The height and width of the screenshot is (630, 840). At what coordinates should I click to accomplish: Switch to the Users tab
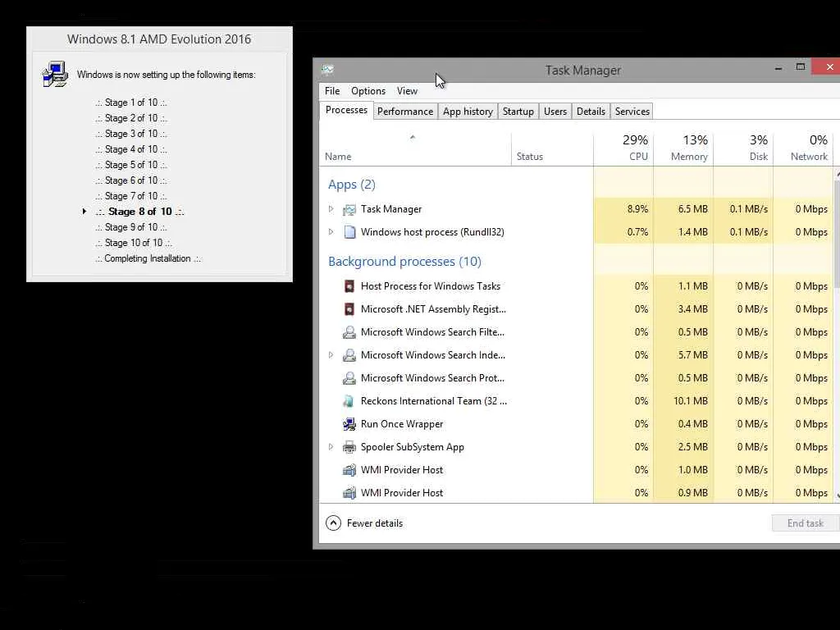555,112
